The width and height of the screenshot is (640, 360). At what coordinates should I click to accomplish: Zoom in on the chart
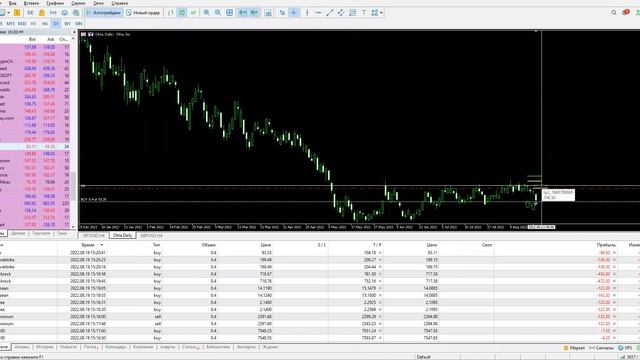(x=207, y=13)
